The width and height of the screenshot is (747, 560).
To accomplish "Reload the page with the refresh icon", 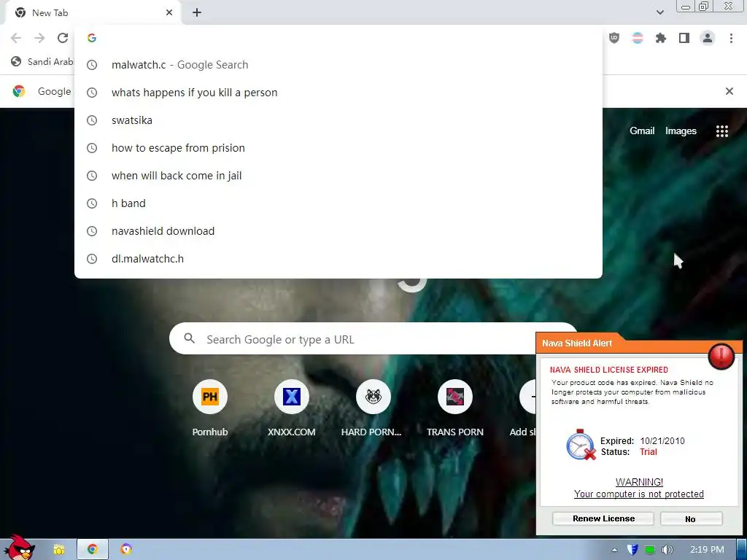I will tap(63, 38).
